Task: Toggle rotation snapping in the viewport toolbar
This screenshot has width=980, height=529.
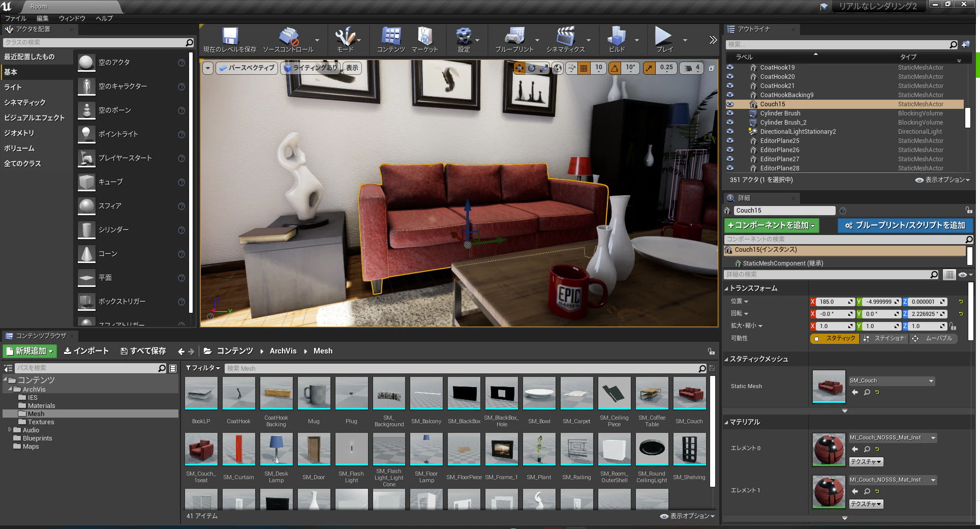Action: click(615, 68)
